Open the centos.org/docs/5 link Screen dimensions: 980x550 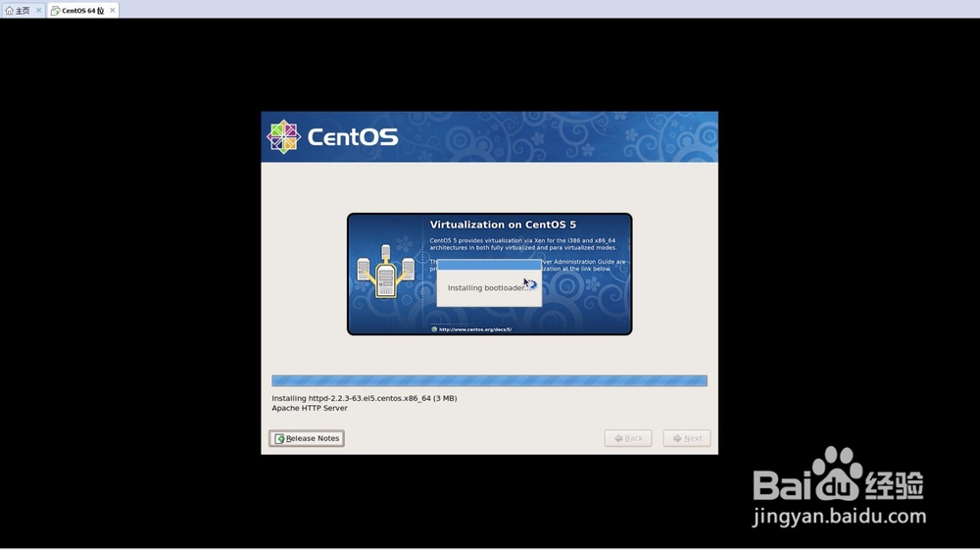tap(475, 329)
